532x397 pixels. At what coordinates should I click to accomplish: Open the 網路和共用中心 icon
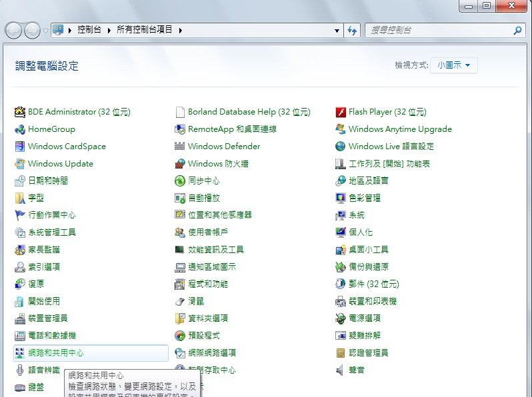pyautogui.click(x=20, y=353)
